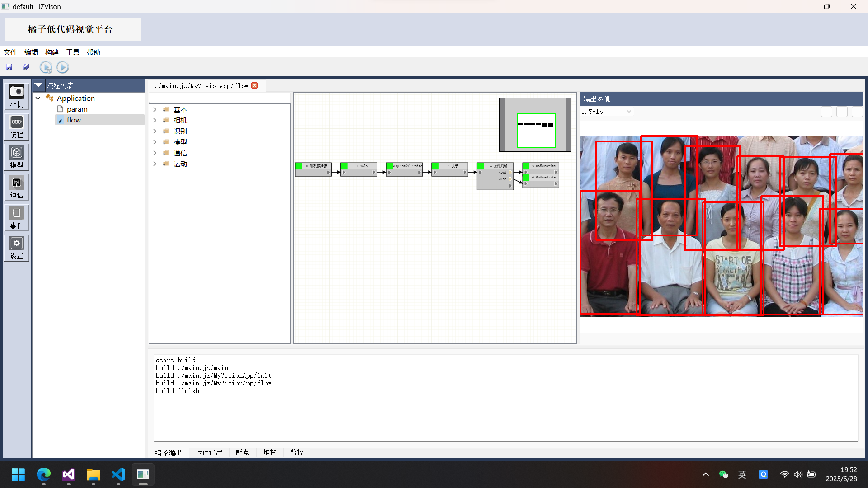The width and height of the screenshot is (868, 488).
Task: Click the flow minimap overview
Action: [535, 125]
